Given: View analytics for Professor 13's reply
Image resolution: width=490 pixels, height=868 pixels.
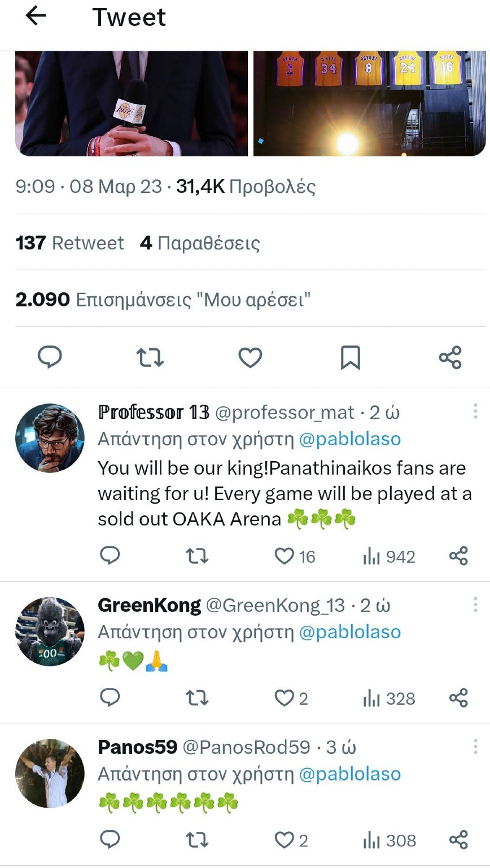Looking at the screenshot, I should pos(389,557).
